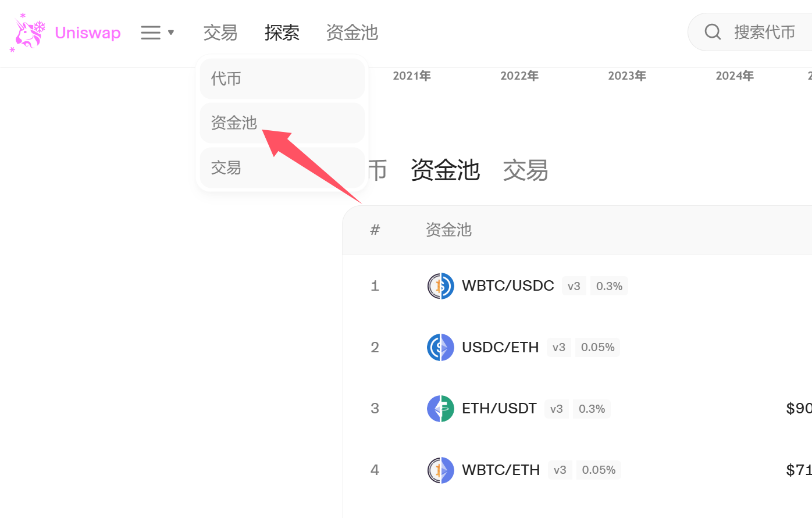This screenshot has width=812, height=518.
Task: Click the search magnifier icon
Action: coord(713,32)
